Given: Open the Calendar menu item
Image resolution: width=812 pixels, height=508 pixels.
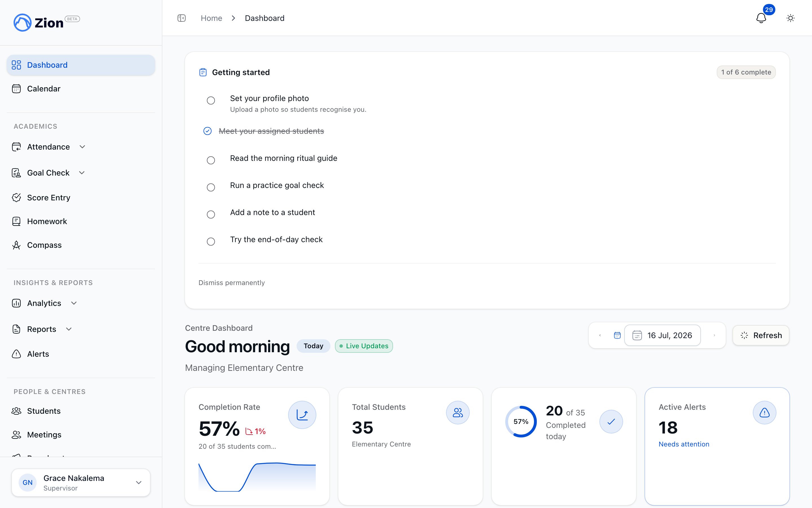Looking at the screenshot, I should [81, 89].
